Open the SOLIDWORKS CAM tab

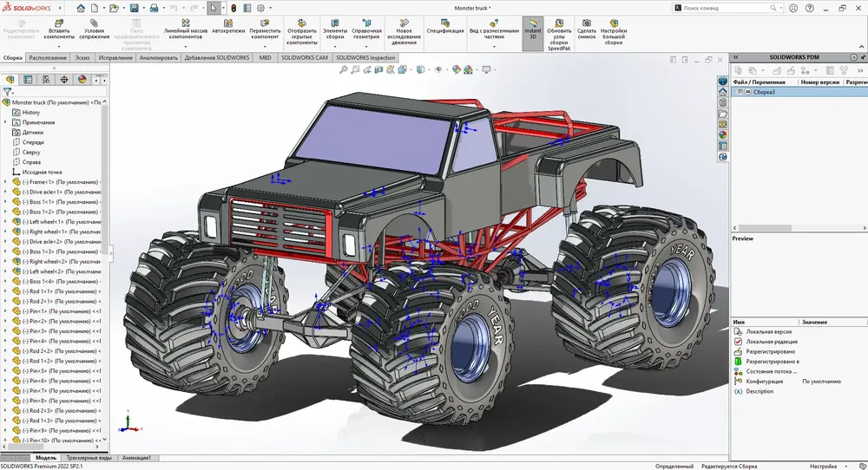[305, 57]
